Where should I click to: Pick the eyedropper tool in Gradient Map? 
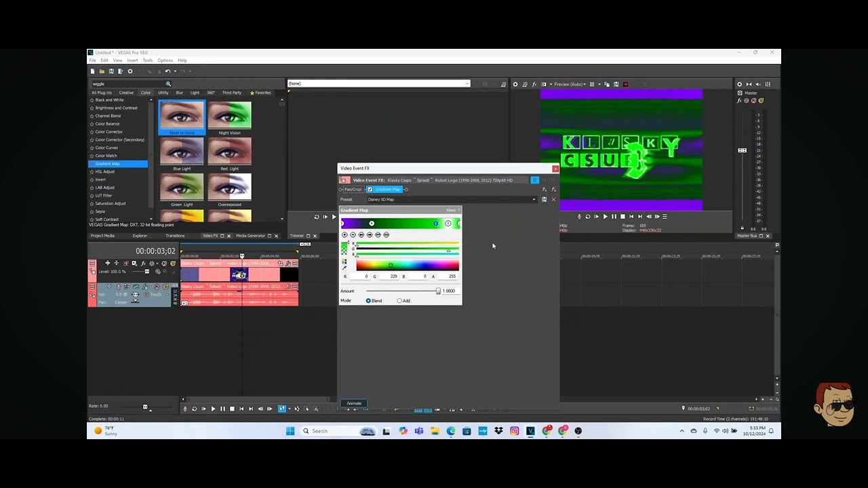[x=344, y=268]
